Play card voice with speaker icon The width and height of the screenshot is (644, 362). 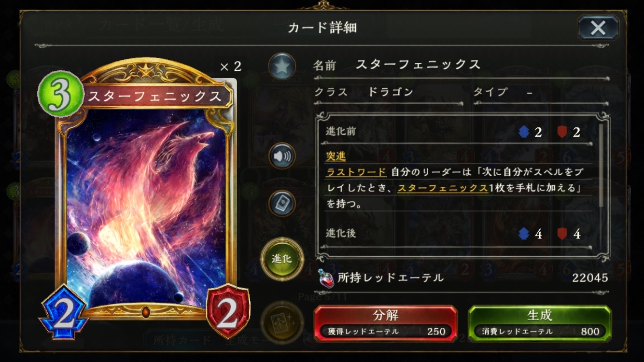pyautogui.click(x=282, y=156)
